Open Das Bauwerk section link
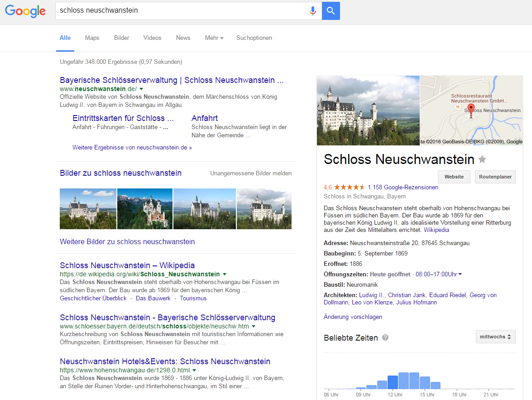 (153, 299)
